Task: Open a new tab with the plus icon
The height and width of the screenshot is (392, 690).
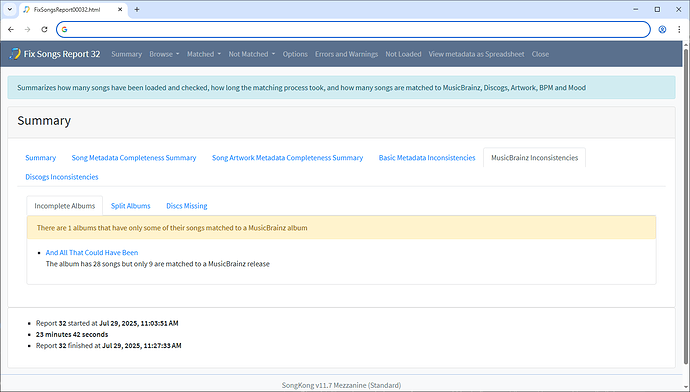Action: [137, 9]
